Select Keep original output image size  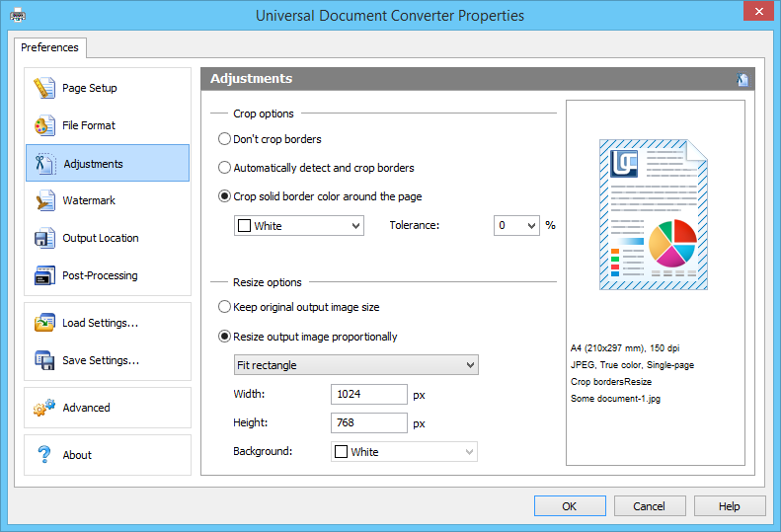[299, 307]
